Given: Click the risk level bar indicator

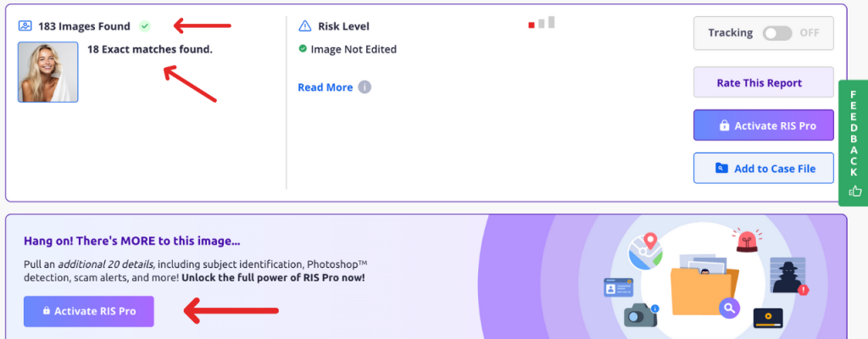Looking at the screenshot, I should [x=542, y=23].
